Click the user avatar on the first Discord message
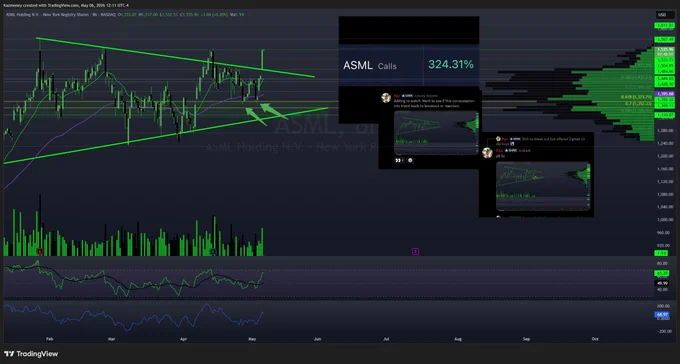The height and width of the screenshot is (364, 680). pos(386,98)
